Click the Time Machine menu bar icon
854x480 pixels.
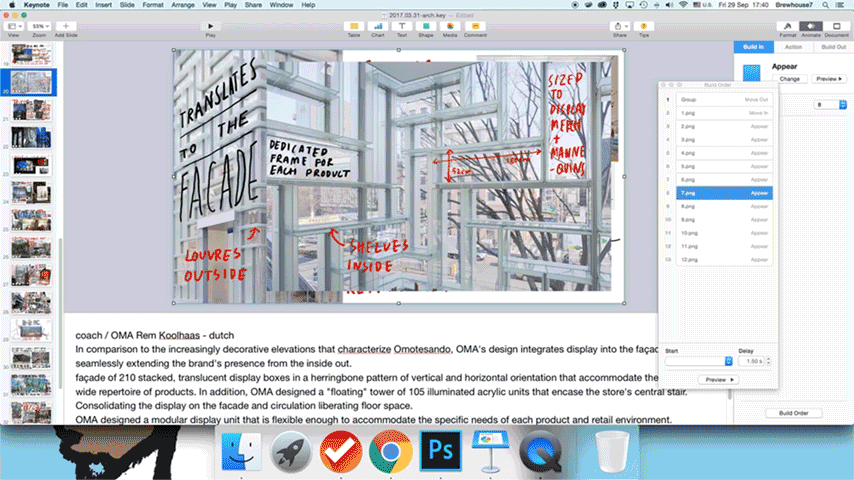pos(643,5)
